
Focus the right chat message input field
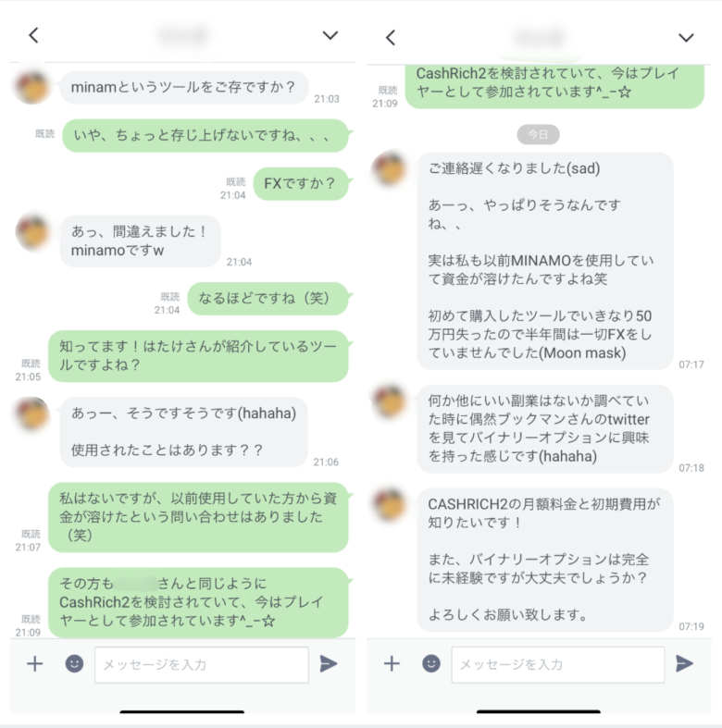(x=558, y=664)
